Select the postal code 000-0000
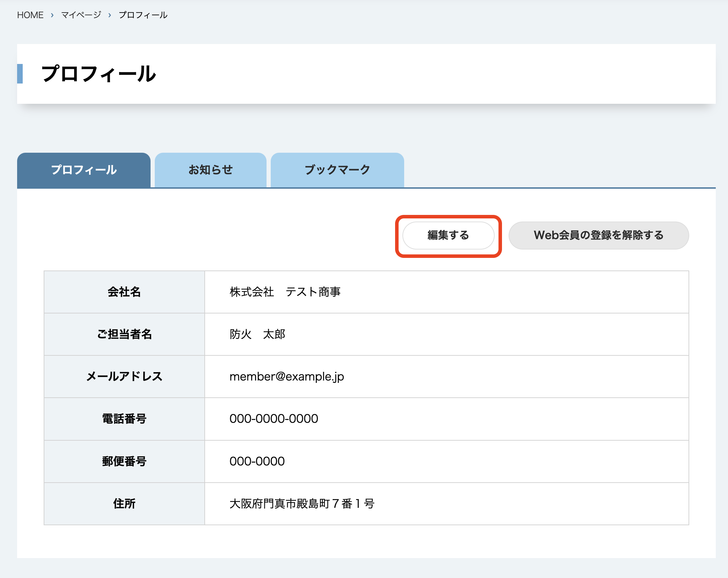Screen dimensions: 728x578 (x=257, y=461)
